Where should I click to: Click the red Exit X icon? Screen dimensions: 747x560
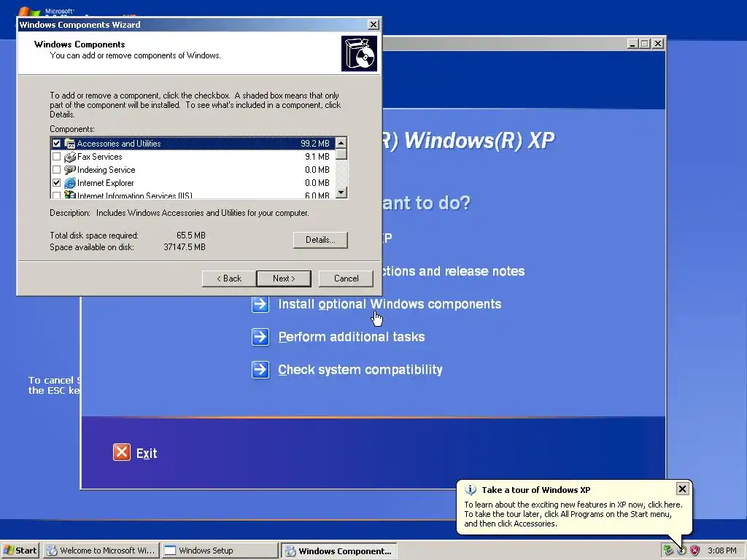click(x=122, y=452)
